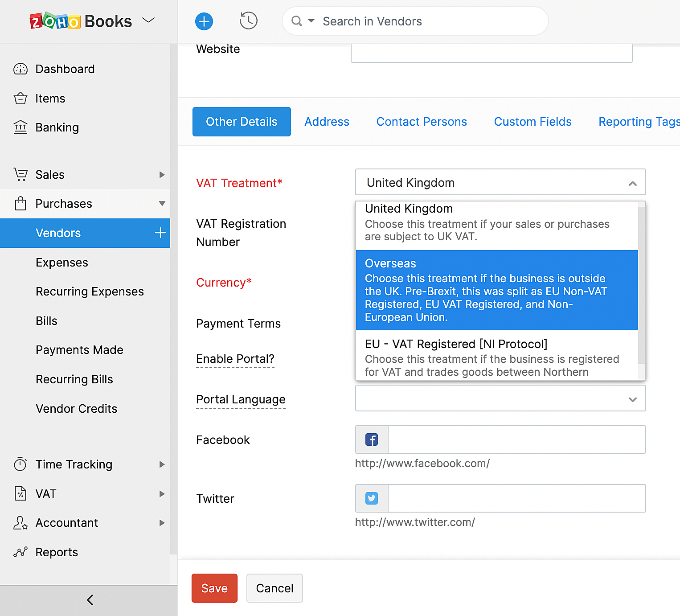680x616 pixels.
Task: Click the plus icon beside Vendors
Action: tap(160, 233)
